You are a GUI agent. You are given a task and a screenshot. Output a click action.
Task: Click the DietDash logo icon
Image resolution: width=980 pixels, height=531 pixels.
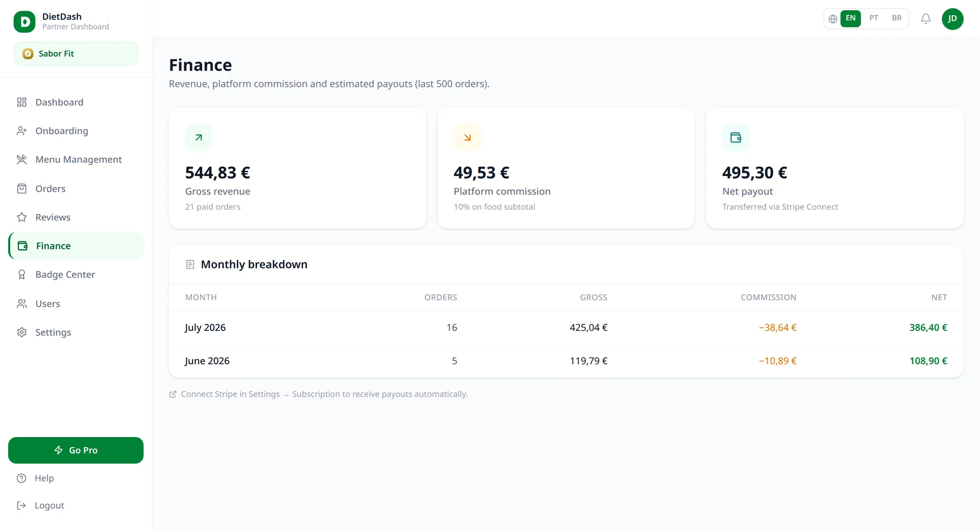(x=24, y=21)
